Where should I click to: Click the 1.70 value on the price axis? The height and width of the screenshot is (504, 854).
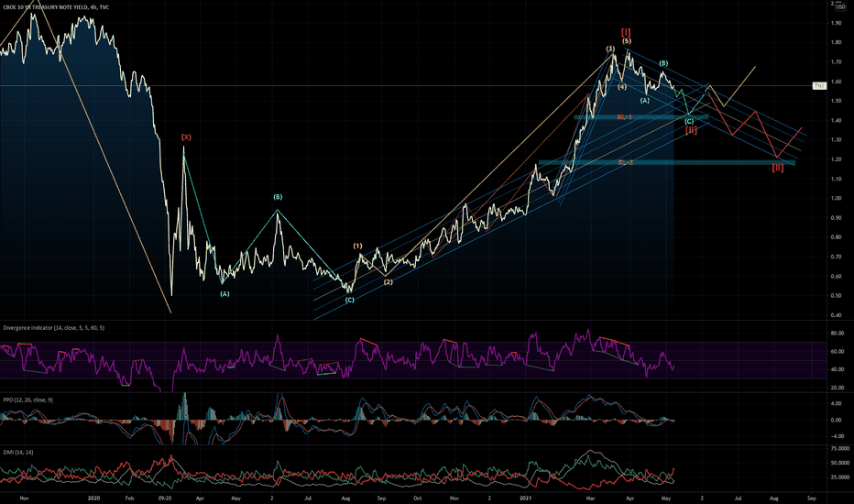pyautogui.click(x=837, y=62)
